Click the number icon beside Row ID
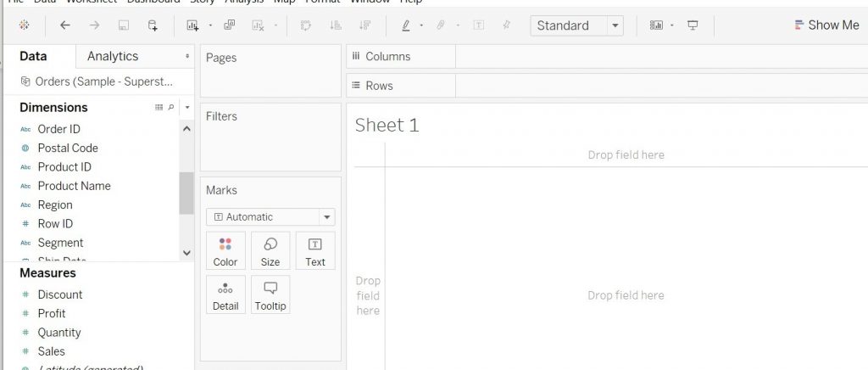The width and height of the screenshot is (868, 370). pos(25,224)
